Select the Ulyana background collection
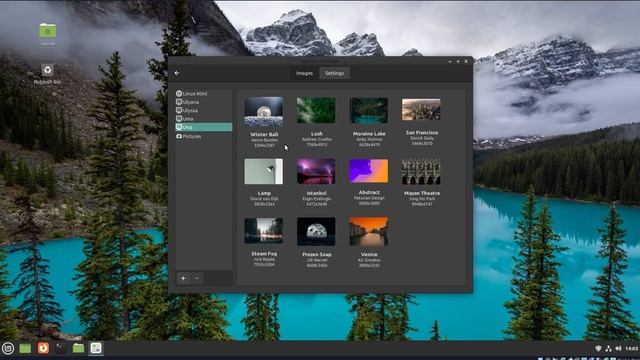The height and width of the screenshot is (360, 640). (203, 102)
